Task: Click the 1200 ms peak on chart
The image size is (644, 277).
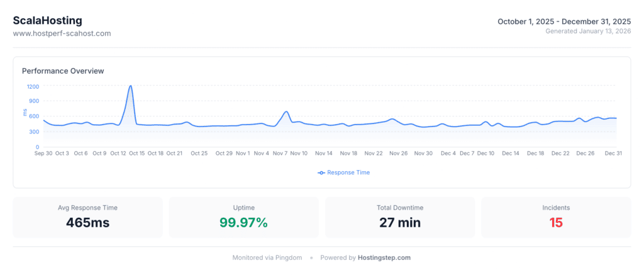Action: [x=130, y=86]
